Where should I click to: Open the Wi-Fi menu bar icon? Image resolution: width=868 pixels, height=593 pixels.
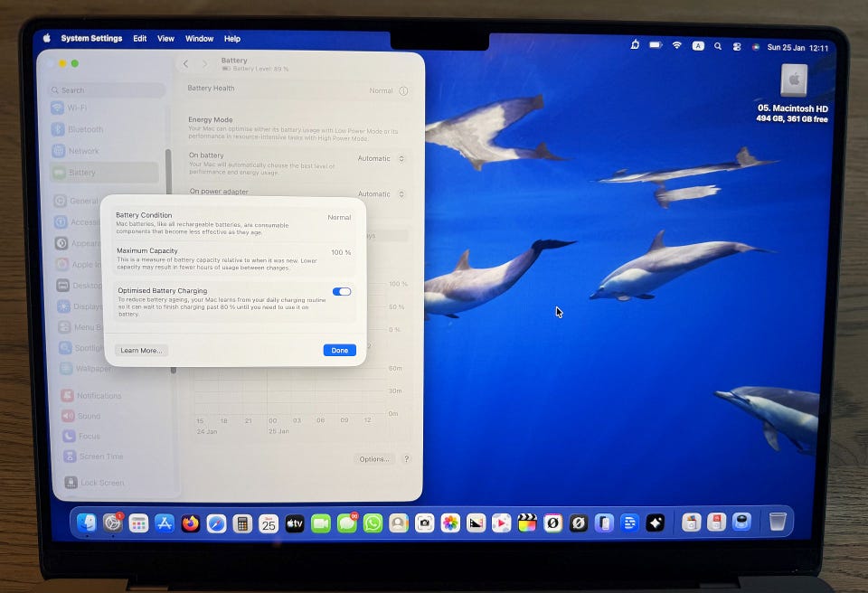click(x=677, y=45)
